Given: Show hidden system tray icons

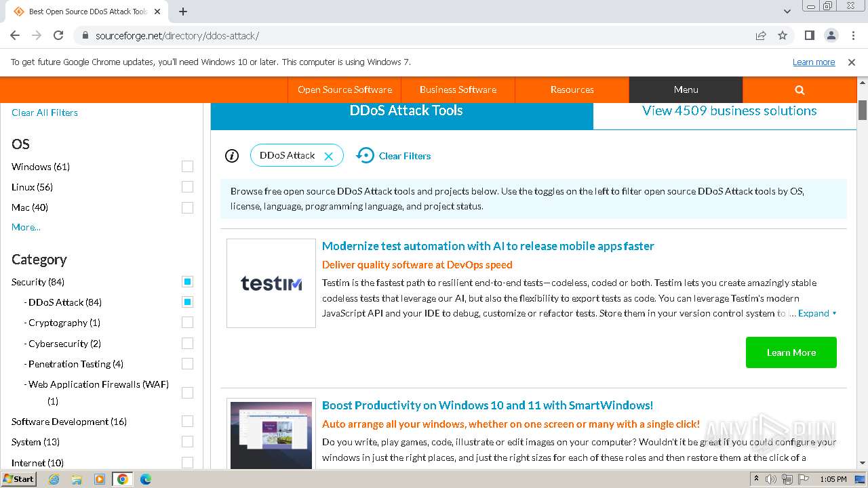Looking at the screenshot, I should [x=756, y=479].
